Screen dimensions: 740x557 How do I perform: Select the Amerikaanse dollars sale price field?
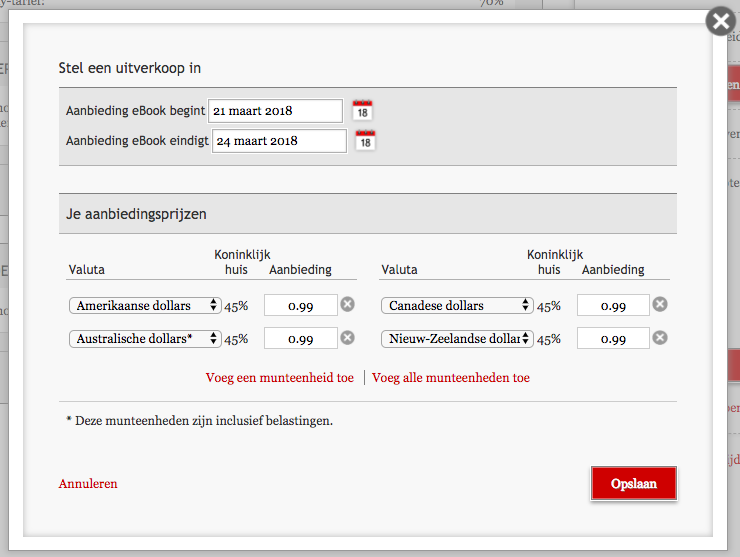pyautogui.click(x=301, y=306)
